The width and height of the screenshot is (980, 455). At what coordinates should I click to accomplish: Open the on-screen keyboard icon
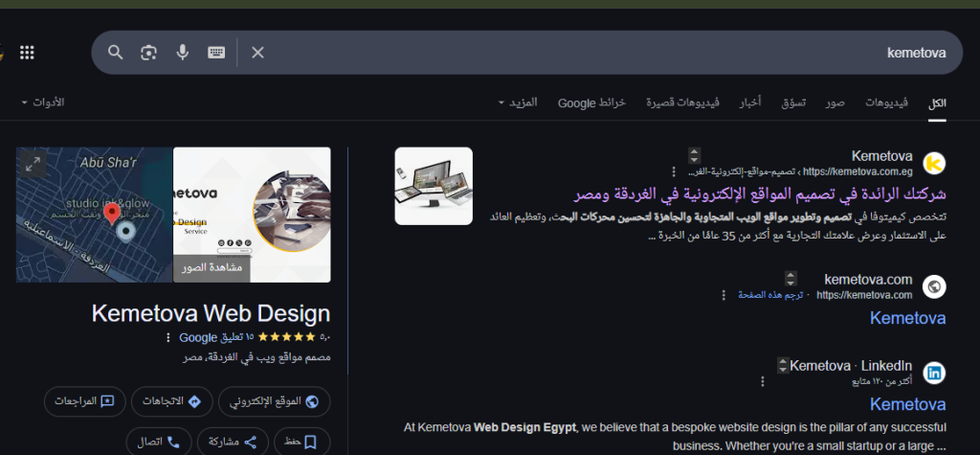click(x=216, y=53)
